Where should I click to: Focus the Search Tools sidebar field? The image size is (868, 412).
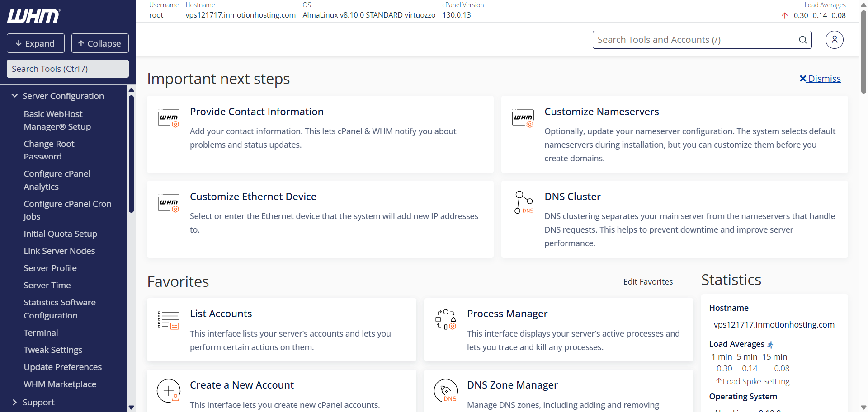point(68,69)
